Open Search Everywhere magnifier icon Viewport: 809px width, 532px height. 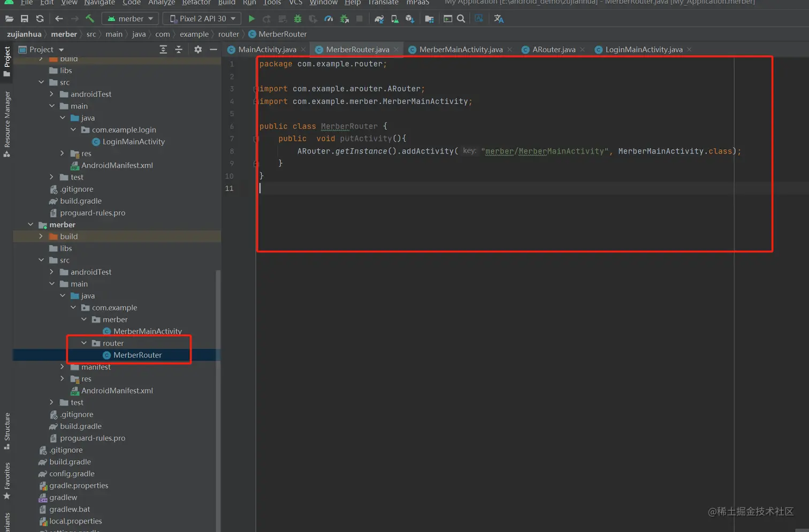click(x=461, y=19)
